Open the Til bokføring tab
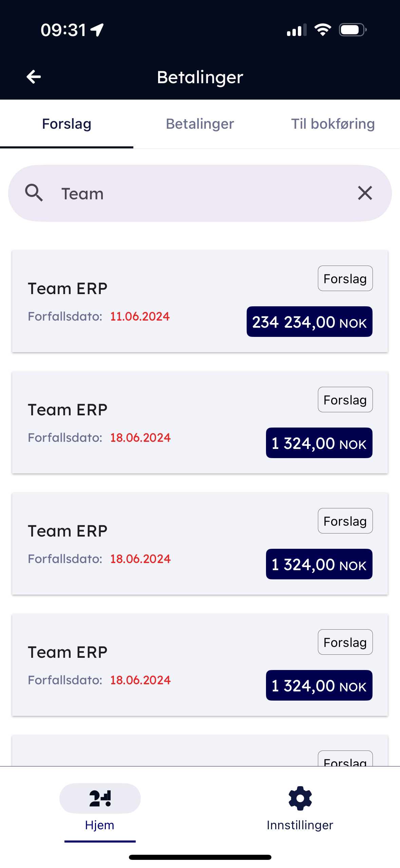The image size is (400, 868). coord(333,124)
